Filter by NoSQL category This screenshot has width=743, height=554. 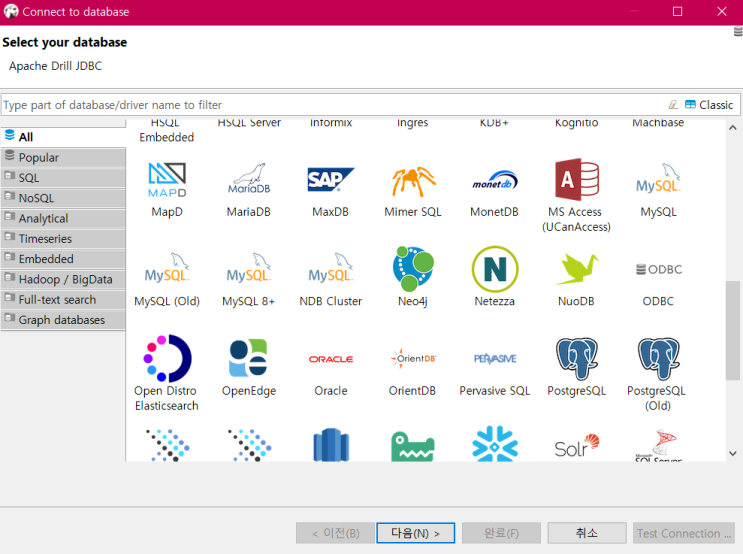[63, 198]
